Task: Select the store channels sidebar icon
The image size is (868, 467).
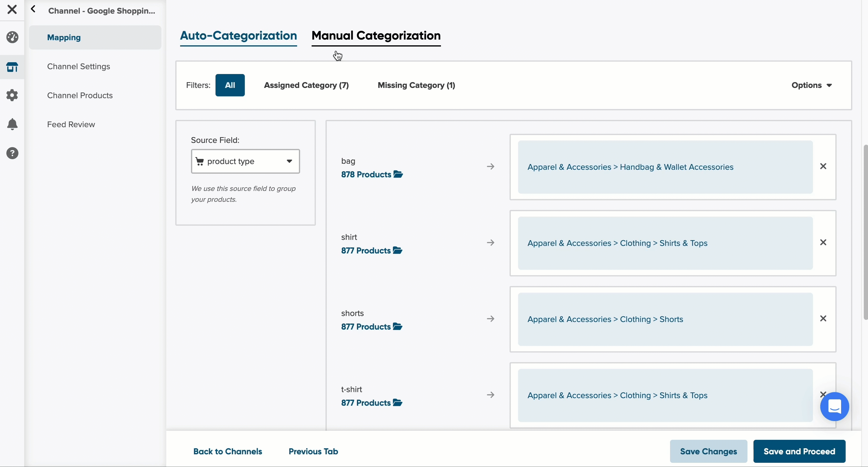Action: (x=12, y=67)
